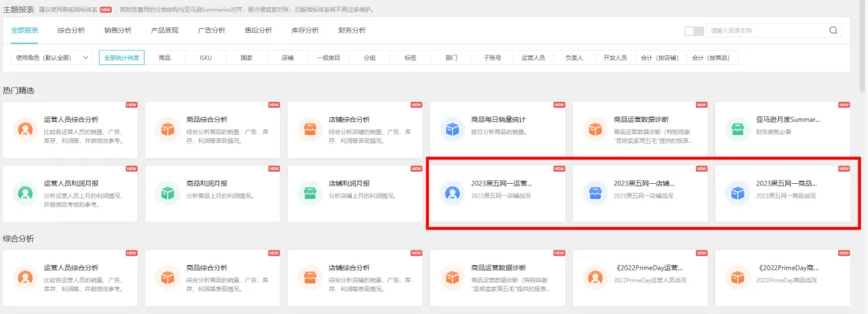Open 店铺综合分析 store icon under 热门精选
Image resolution: width=868 pixels, height=314 pixels.
pos(309,129)
